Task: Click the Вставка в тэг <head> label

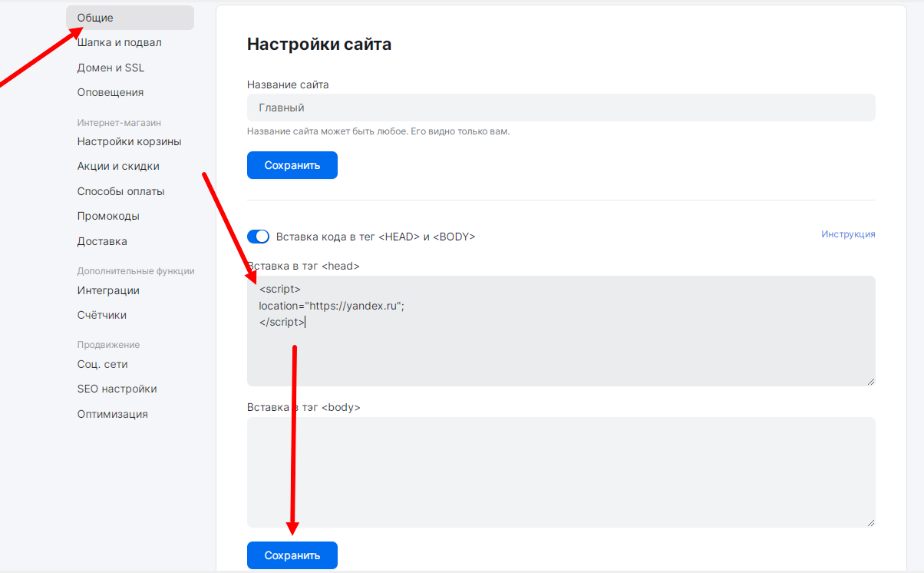Action: [x=303, y=266]
